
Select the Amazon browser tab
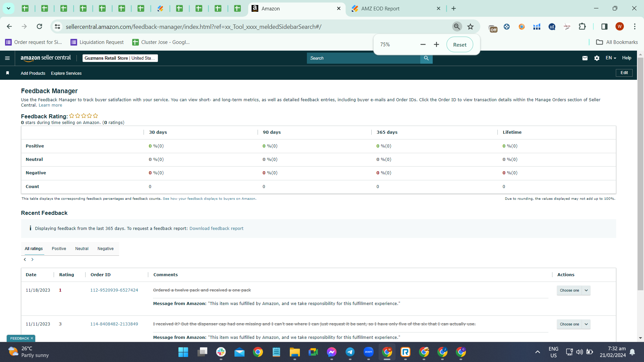(297, 8)
